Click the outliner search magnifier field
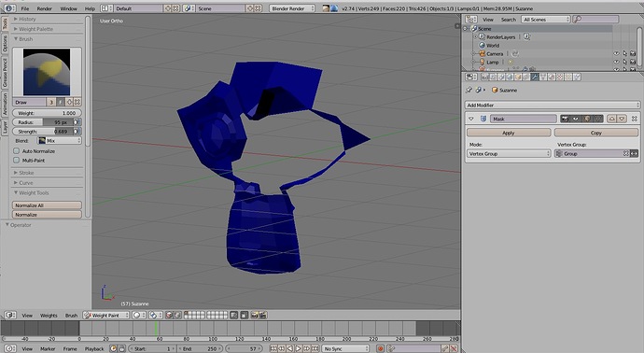644x353 pixels. 595,20
